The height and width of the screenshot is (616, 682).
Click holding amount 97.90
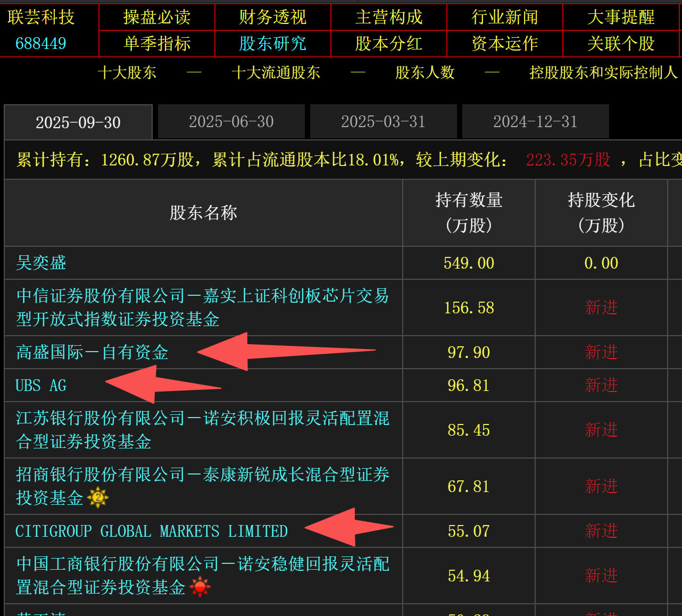point(469,352)
